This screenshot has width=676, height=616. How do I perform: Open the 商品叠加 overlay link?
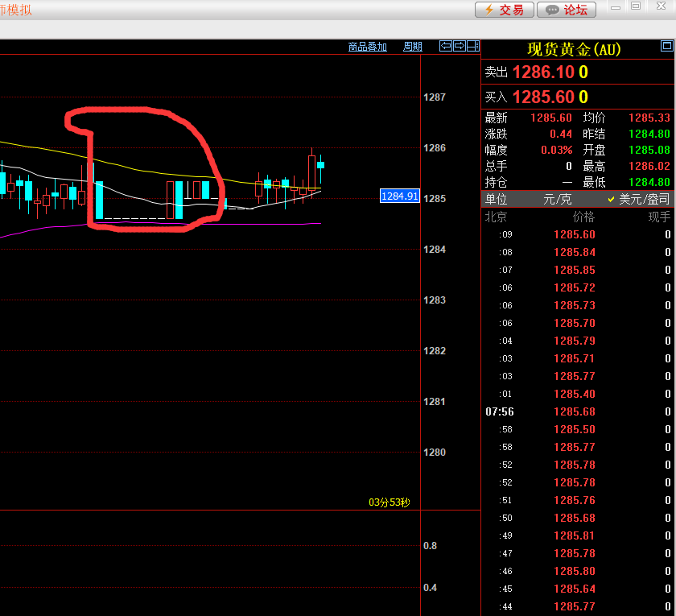click(368, 47)
